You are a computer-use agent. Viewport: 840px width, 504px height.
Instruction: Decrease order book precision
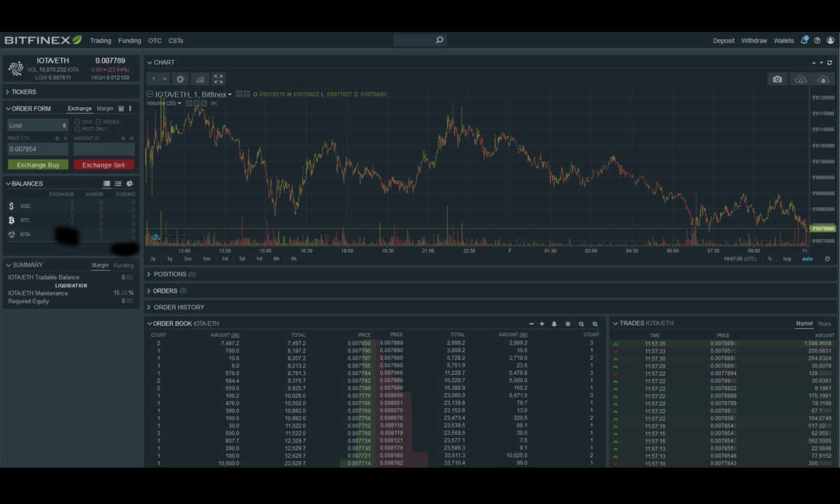click(x=531, y=324)
